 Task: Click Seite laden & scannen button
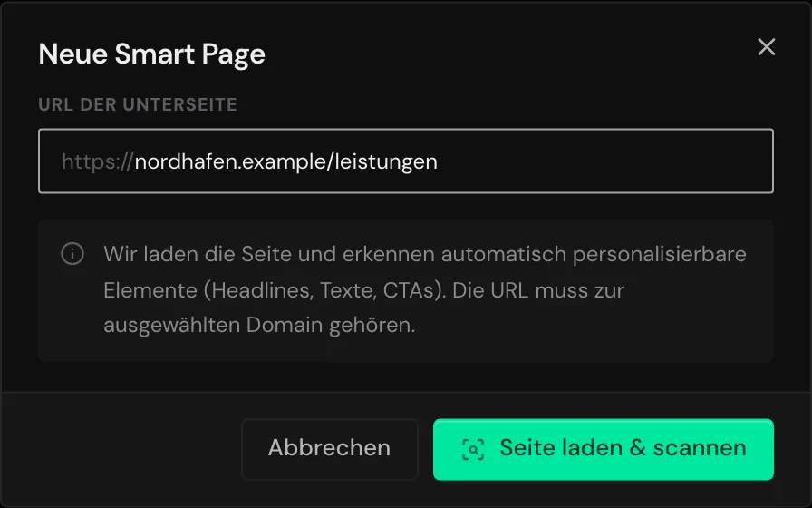[604, 449]
